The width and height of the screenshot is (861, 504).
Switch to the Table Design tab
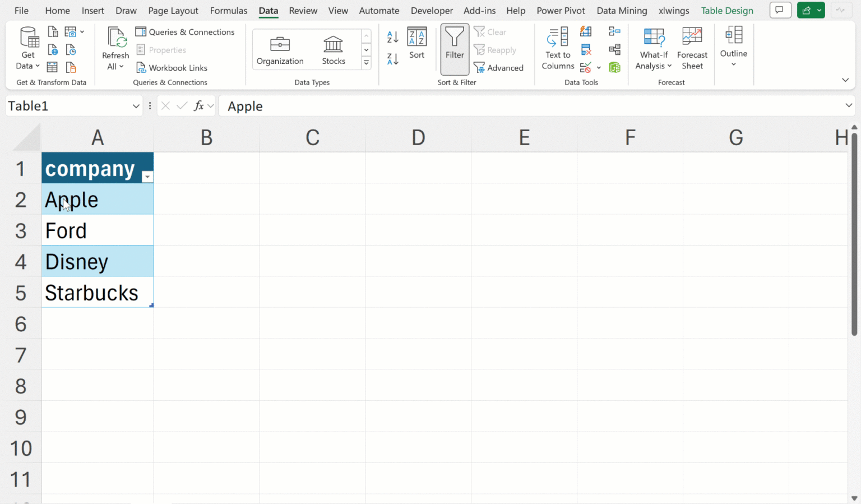pos(727,11)
